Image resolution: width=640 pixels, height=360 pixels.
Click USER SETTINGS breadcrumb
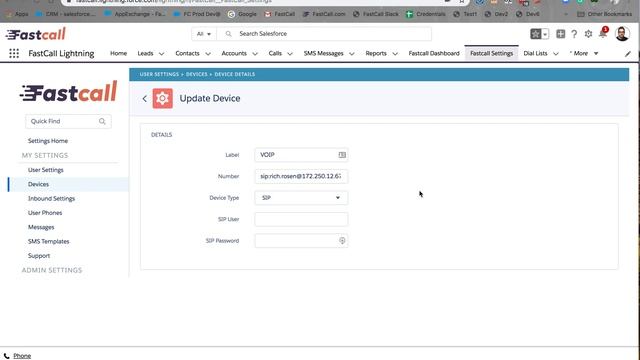click(159, 74)
